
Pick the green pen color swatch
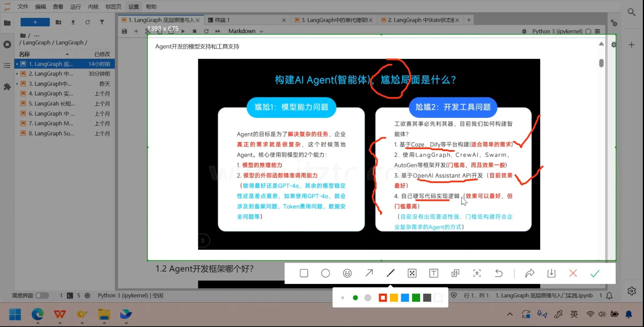click(x=416, y=298)
